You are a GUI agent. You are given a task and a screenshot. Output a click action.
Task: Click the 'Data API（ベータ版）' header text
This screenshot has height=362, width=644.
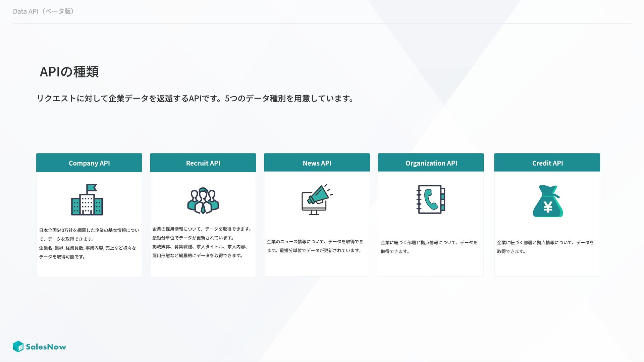point(44,11)
